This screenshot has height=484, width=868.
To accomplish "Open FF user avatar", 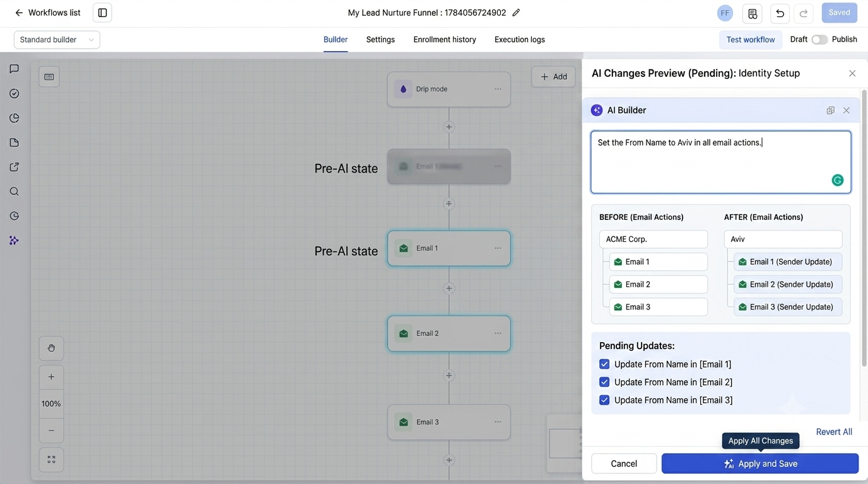I will (x=725, y=13).
